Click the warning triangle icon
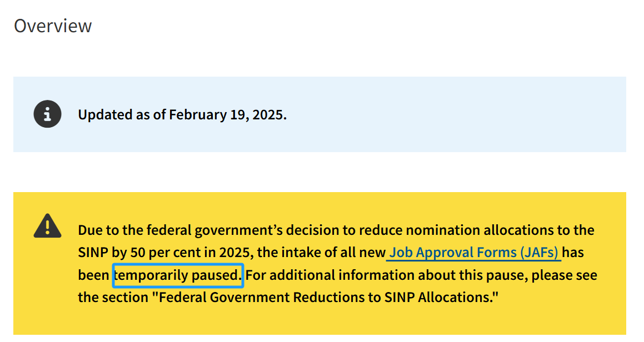Image resolution: width=644 pixels, height=342 pixels. point(47,226)
